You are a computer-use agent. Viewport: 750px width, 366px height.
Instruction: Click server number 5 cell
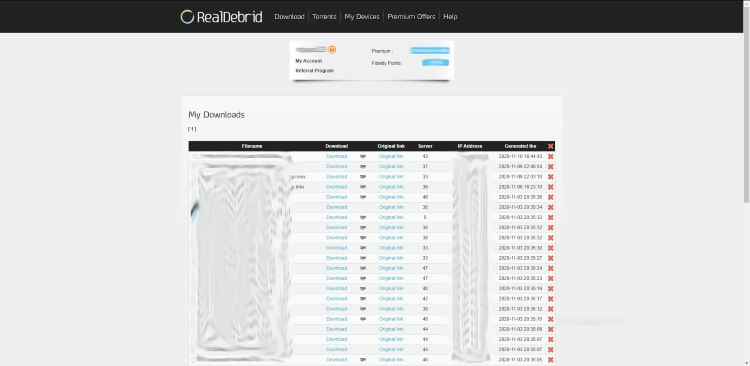tap(425, 217)
